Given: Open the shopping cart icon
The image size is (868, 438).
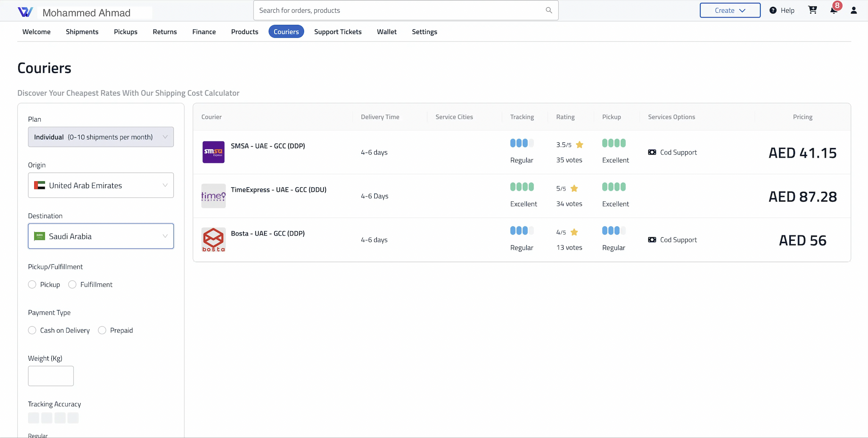Looking at the screenshot, I should coord(812,10).
